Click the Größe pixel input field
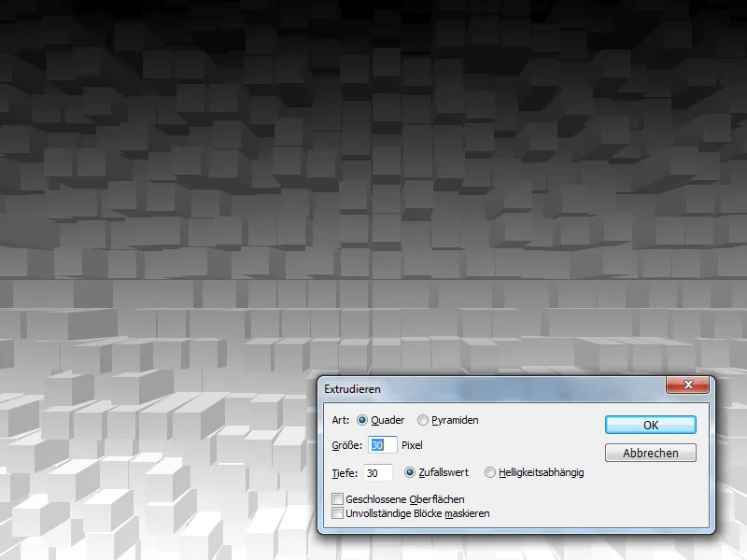 pyautogui.click(x=382, y=445)
